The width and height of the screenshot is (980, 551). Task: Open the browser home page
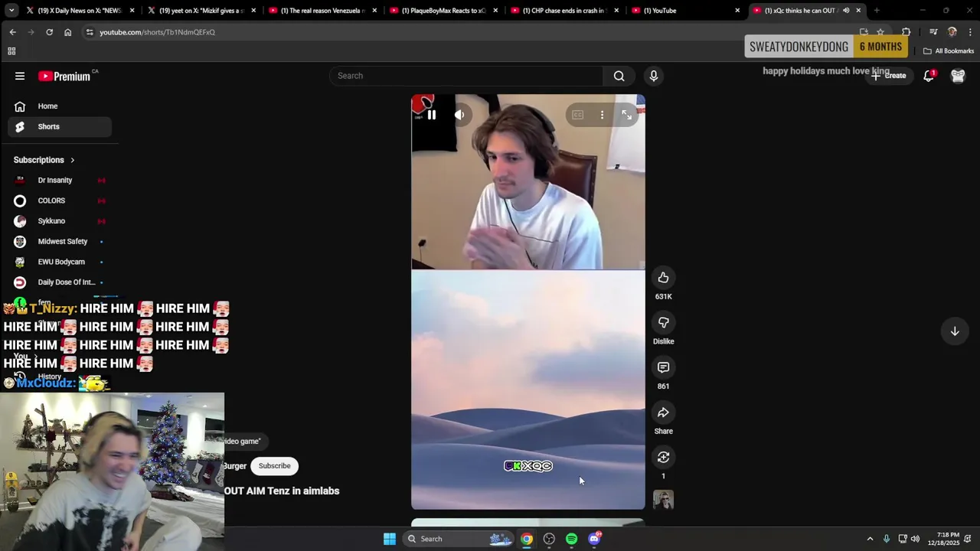click(x=67, y=32)
